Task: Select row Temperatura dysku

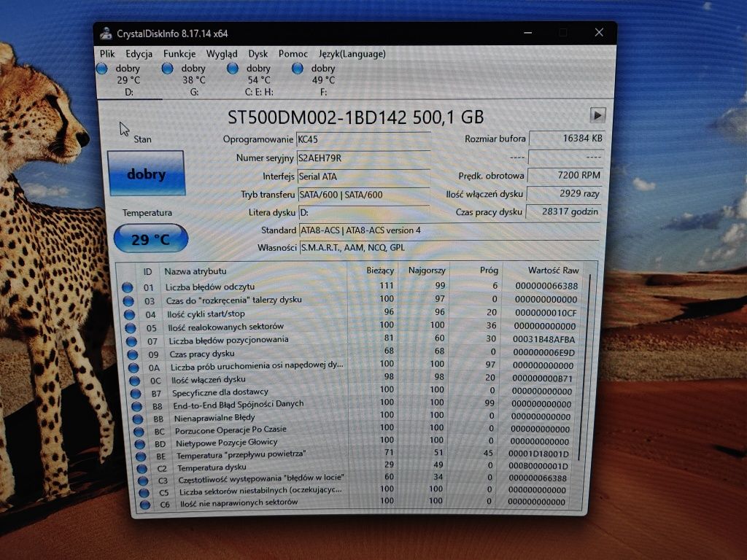Action: click(355, 466)
